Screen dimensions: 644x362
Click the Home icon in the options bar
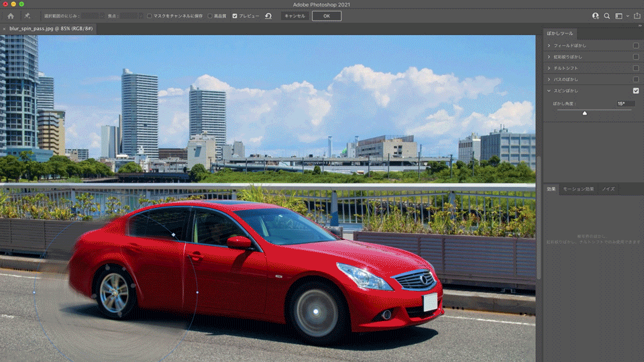pyautogui.click(x=11, y=16)
